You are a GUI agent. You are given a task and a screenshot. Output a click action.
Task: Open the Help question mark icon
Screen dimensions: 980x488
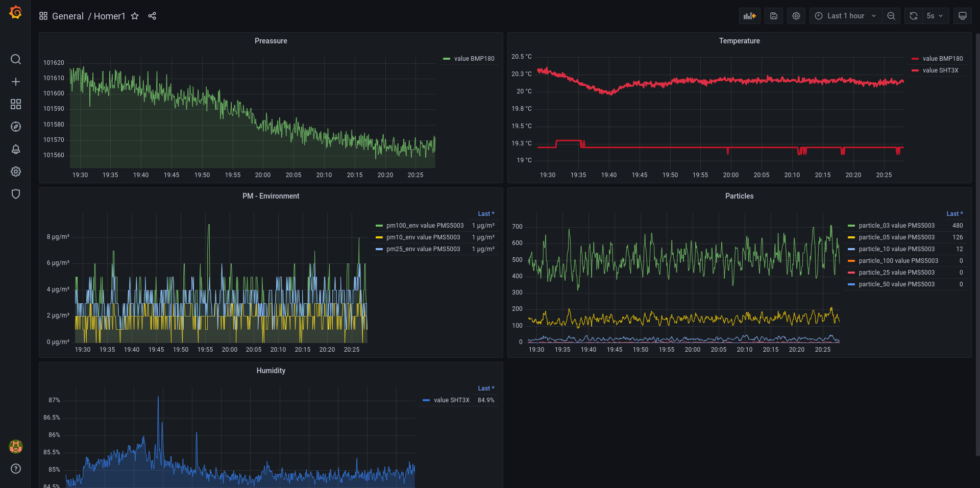[16, 469]
